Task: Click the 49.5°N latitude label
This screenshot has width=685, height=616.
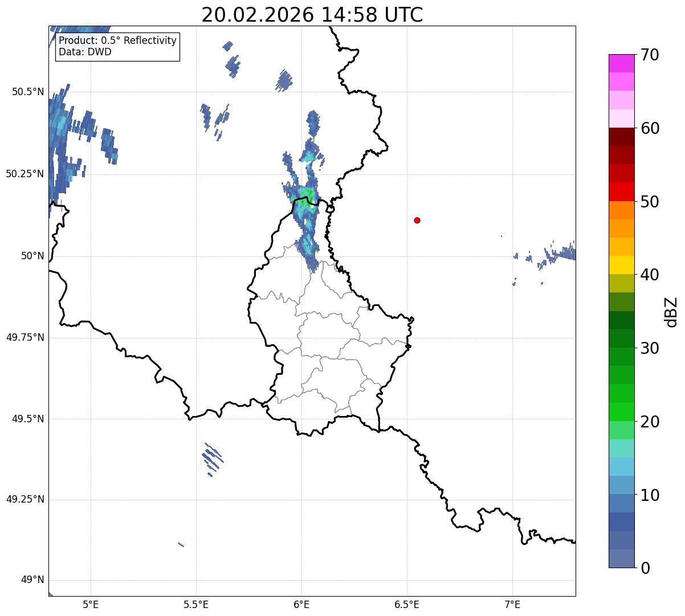Action: pos(27,419)
